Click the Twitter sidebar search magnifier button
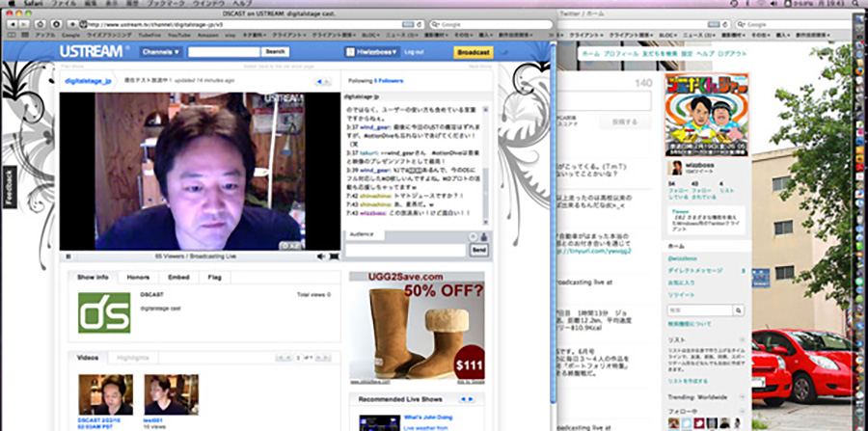This screenshot has height=431, width=868. [739, 310]
